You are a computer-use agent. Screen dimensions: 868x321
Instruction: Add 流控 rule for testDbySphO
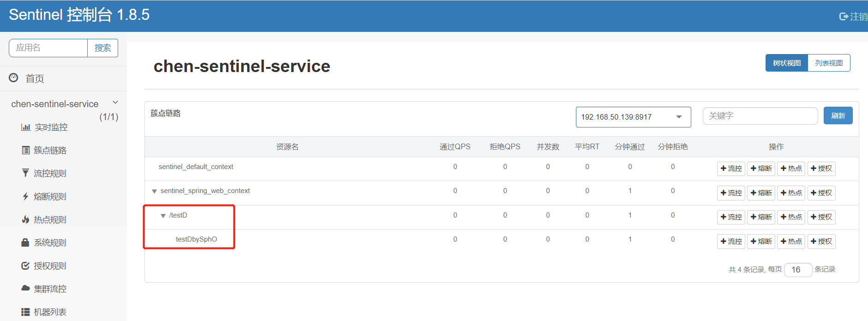pos(731,242)
